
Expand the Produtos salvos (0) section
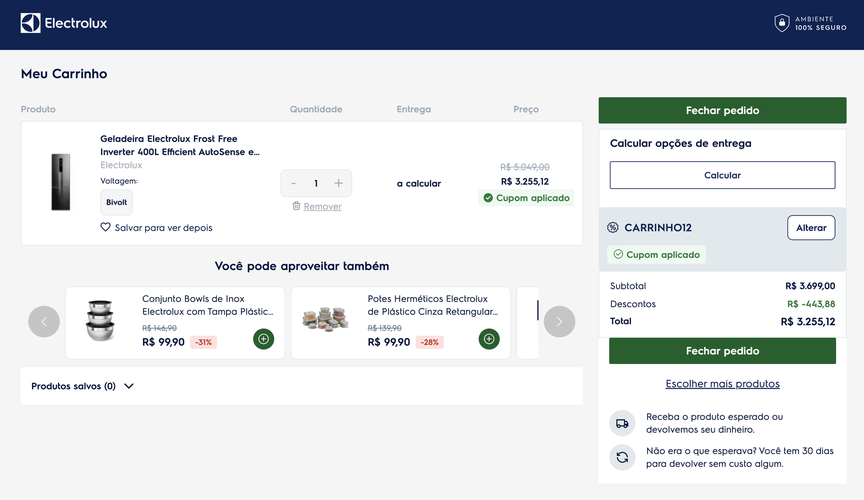coord(82,386)
